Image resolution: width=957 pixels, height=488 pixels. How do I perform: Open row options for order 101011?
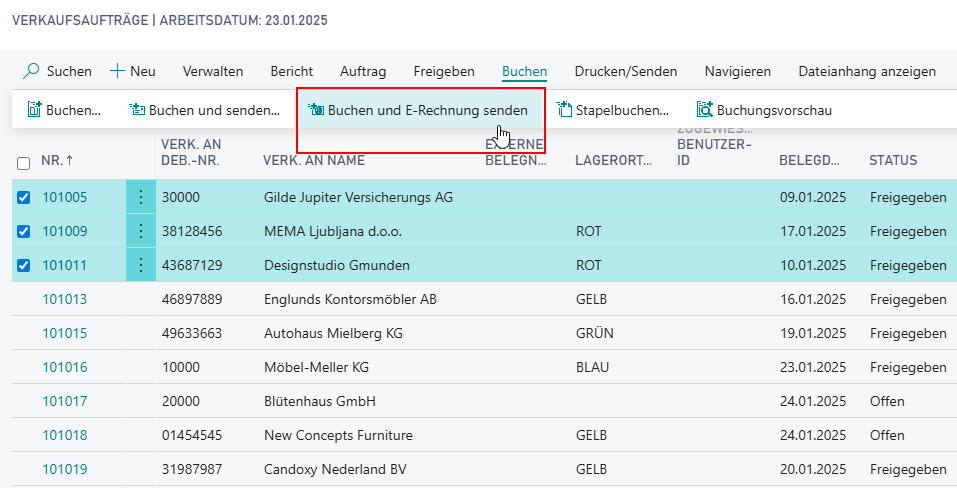141,265
